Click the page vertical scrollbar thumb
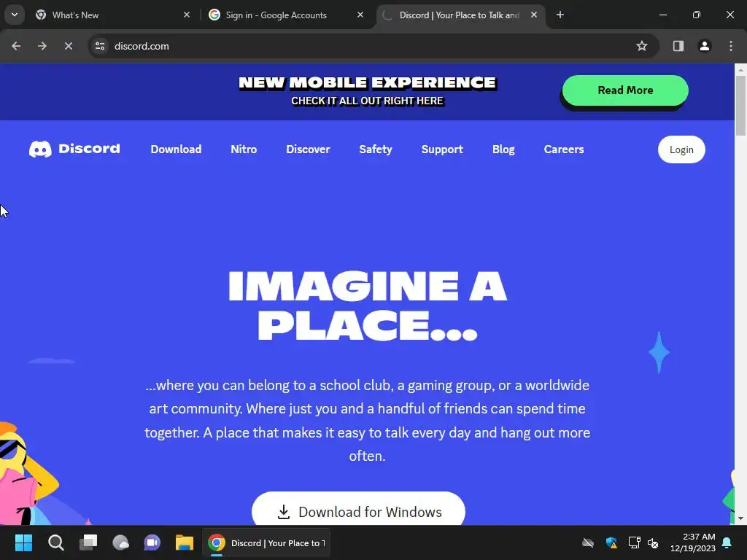This screenshot has width=747, height=560. [740, 106]
